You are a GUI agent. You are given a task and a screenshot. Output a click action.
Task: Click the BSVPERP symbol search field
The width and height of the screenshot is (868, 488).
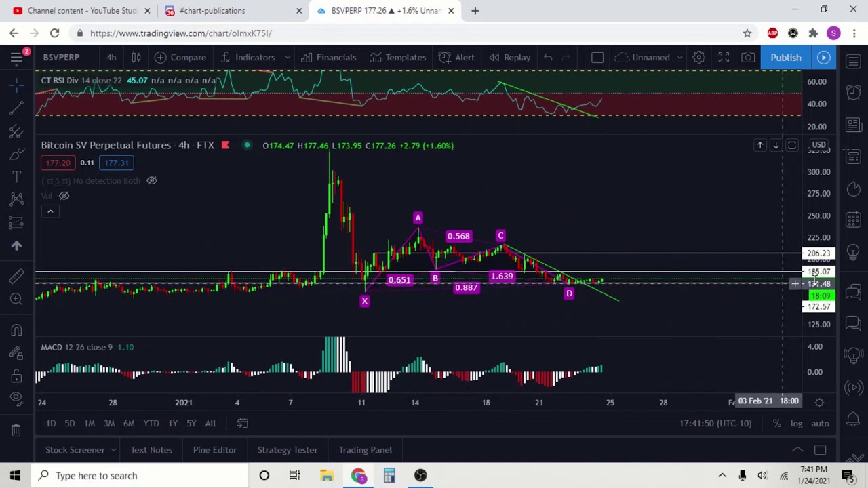click(x=62, y=58)
